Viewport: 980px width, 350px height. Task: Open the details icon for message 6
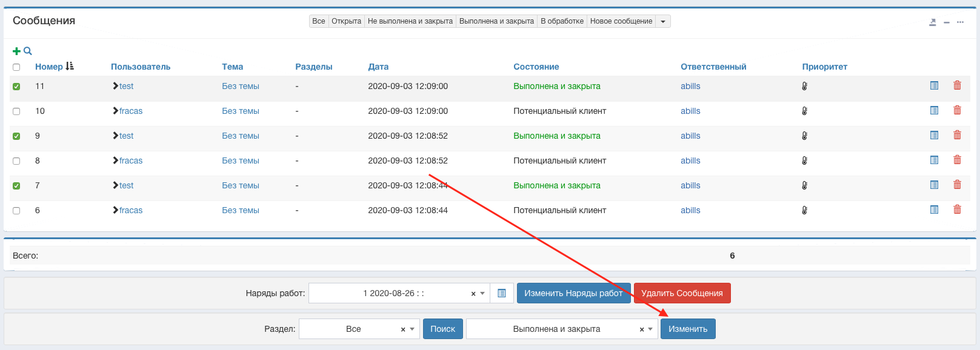[x=934, y=210]
